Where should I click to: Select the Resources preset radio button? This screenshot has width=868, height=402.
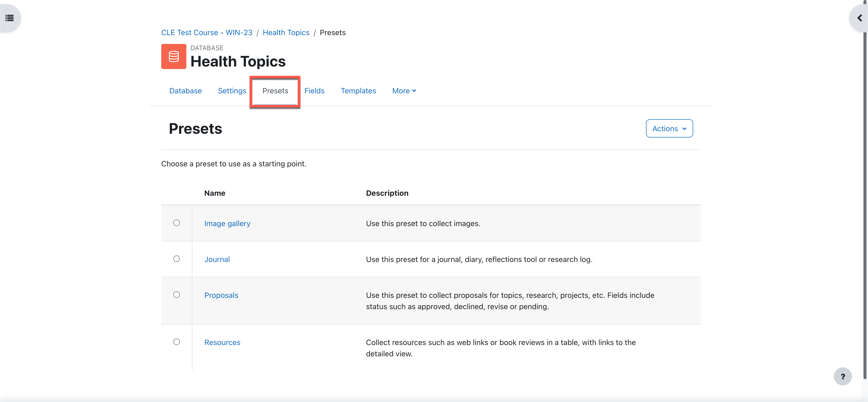(177, 342)
